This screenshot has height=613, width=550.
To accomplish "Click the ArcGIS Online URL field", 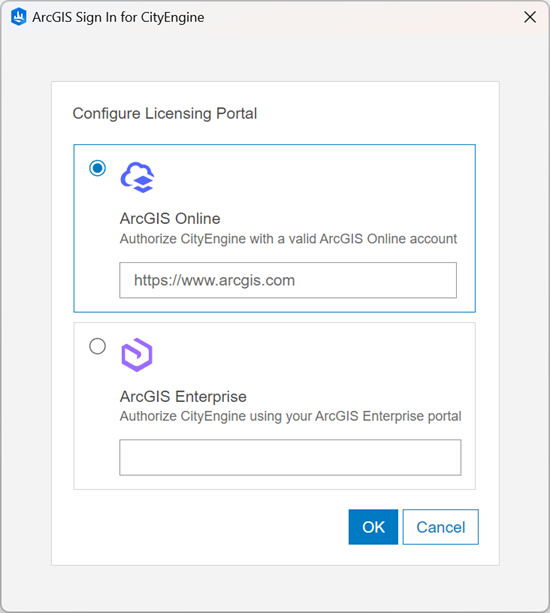I will tap(288, 280).
